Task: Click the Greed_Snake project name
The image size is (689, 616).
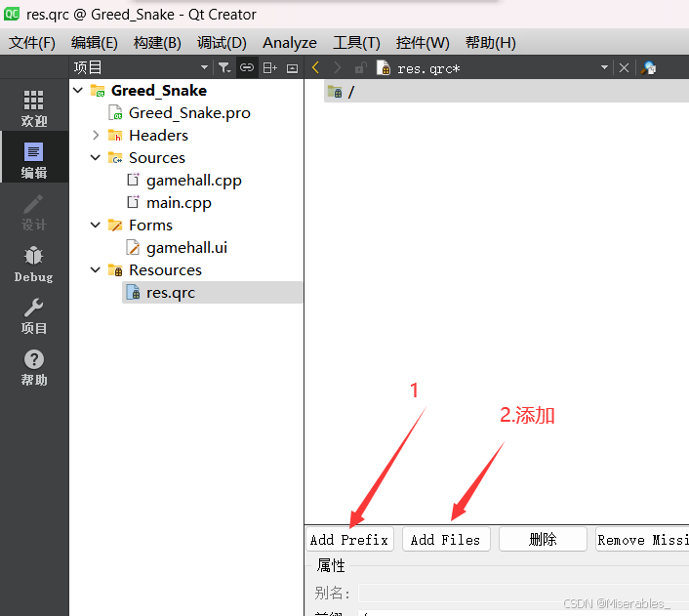Action: [x=159, y=91]
